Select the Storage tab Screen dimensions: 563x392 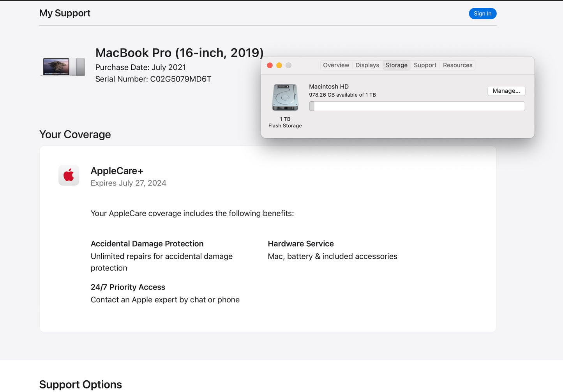(x=396, y=65)
